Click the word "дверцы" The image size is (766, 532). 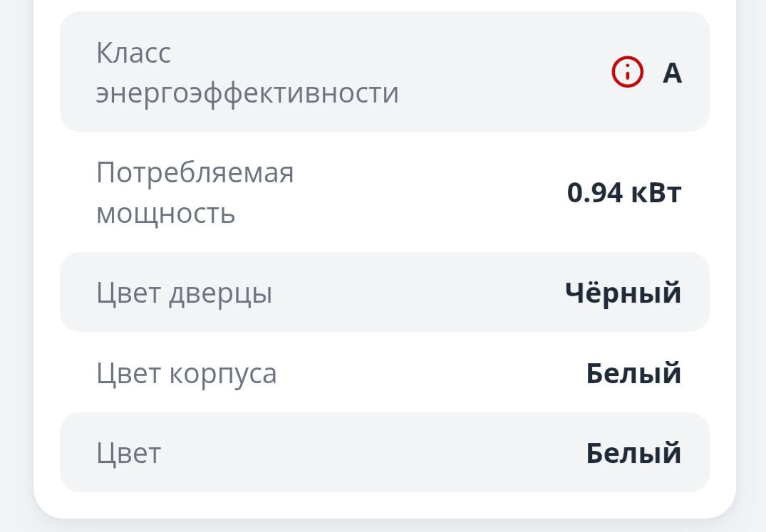[221, 293]
